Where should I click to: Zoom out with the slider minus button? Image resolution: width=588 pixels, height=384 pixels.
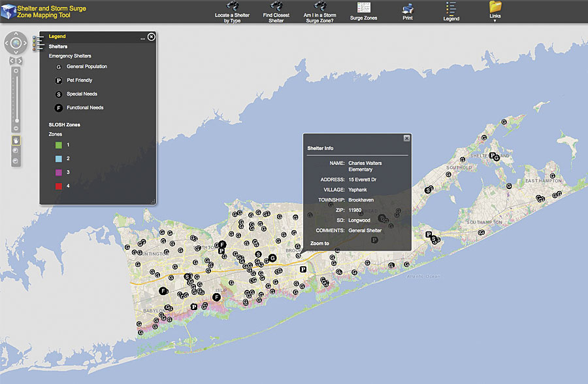pyautogui.click(x=16, y=128)
